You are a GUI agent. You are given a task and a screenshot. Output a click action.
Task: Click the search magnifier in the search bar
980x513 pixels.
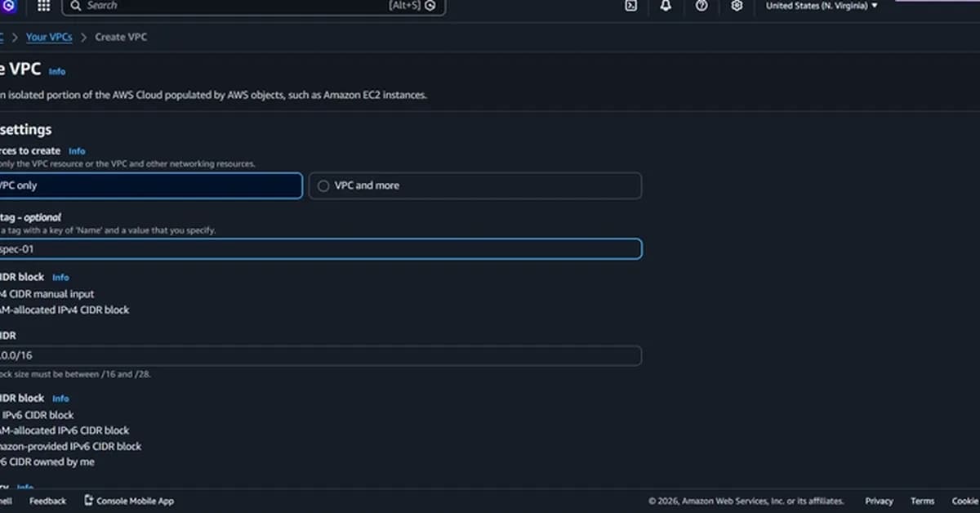74,7
